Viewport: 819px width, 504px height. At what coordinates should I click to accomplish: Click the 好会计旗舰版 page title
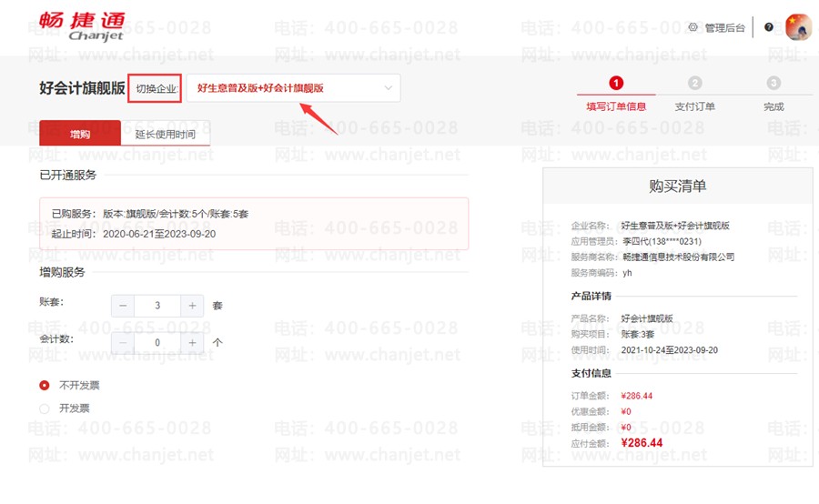click(x=82, y=87)
